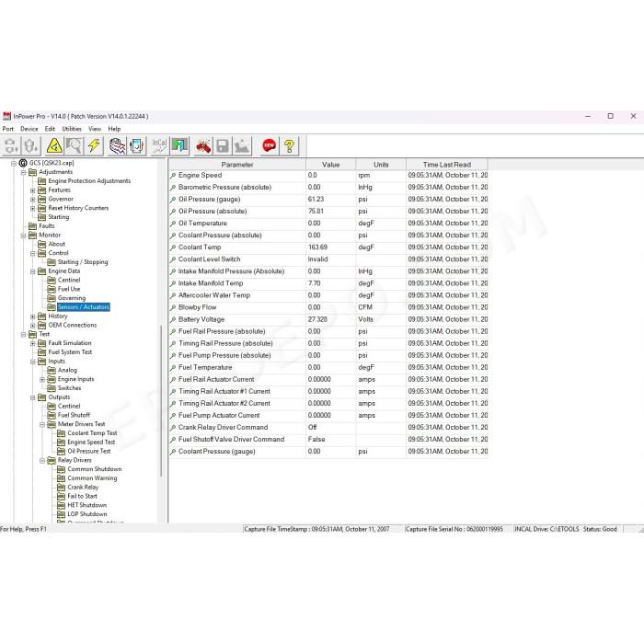The image size is (644, 644).
Task: Click the Time Last Read column header
Action: [x=447, y=165]
